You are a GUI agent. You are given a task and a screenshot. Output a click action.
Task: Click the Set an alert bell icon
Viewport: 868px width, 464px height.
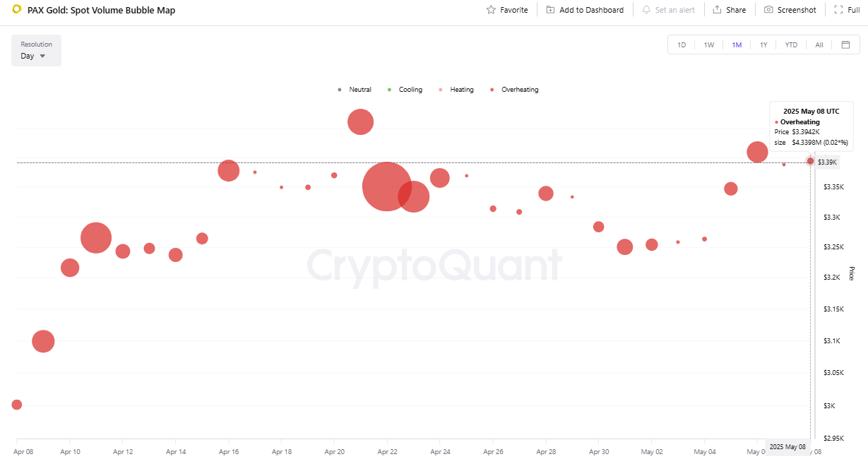[646, 10]
